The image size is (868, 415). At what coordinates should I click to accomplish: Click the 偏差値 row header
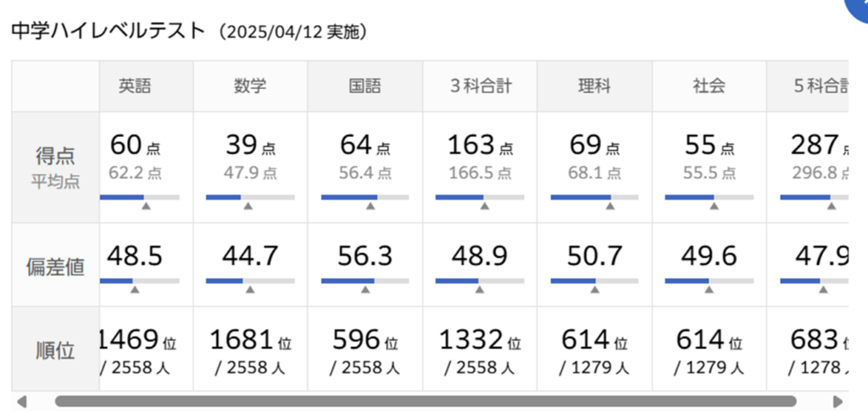55,267
